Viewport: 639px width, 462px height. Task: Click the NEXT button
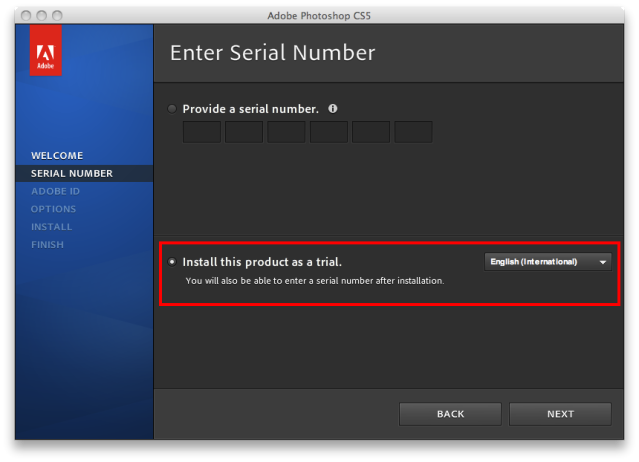tap(560, 414)
